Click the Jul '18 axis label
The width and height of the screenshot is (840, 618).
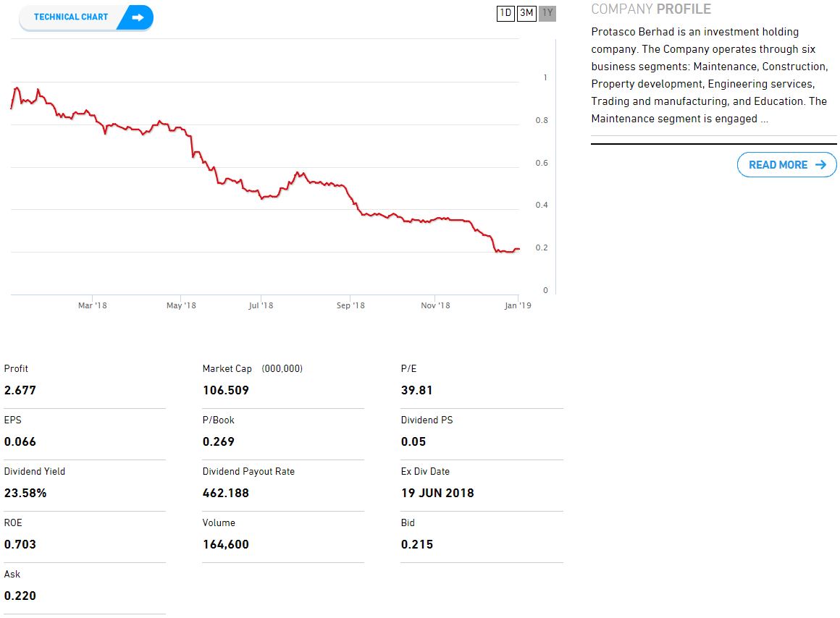click(x=261, y=305)
